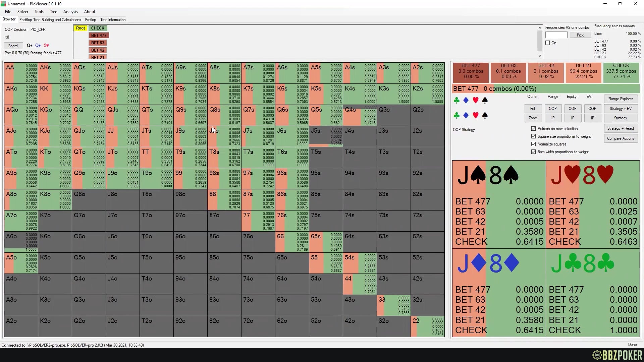Click the Range Explorer button
The width and height of the screenshot is (644, 362).
621,99
